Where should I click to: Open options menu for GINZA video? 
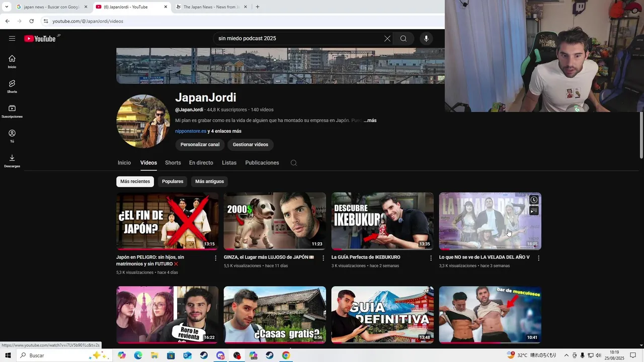point(324,258)
